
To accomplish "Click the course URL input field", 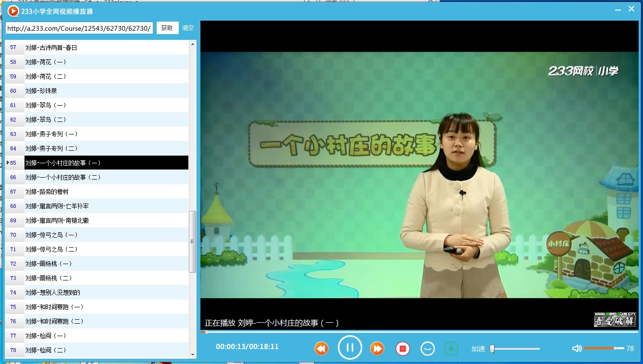I will click(79, 28).
